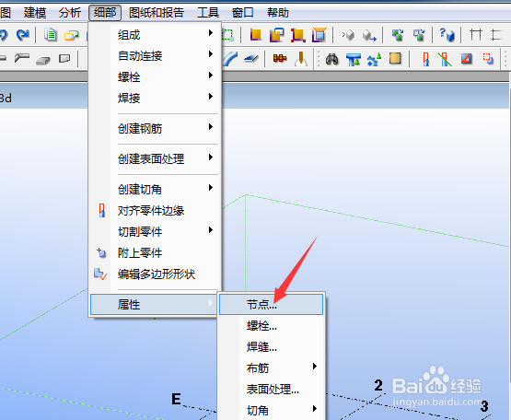The width and height of the screenshot is (511, 420).
Task: Click the blue Redo arrow icon
Action: tap(22, 35)
